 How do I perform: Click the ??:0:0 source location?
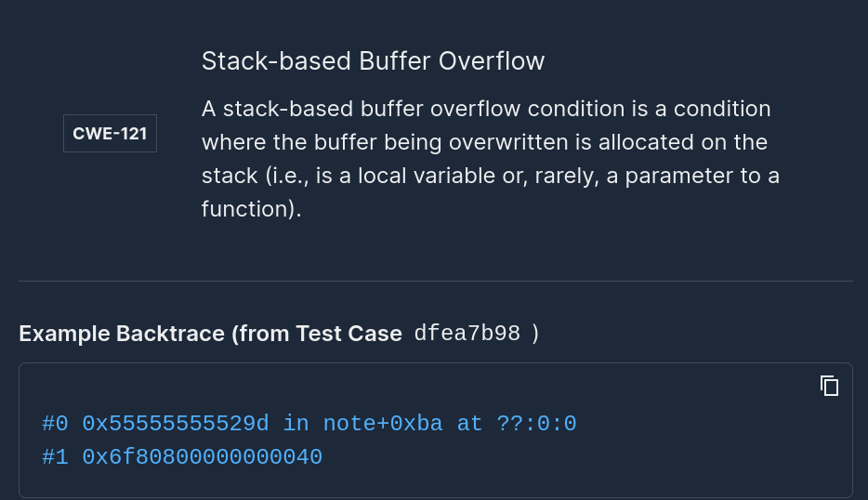click(536, 424)
